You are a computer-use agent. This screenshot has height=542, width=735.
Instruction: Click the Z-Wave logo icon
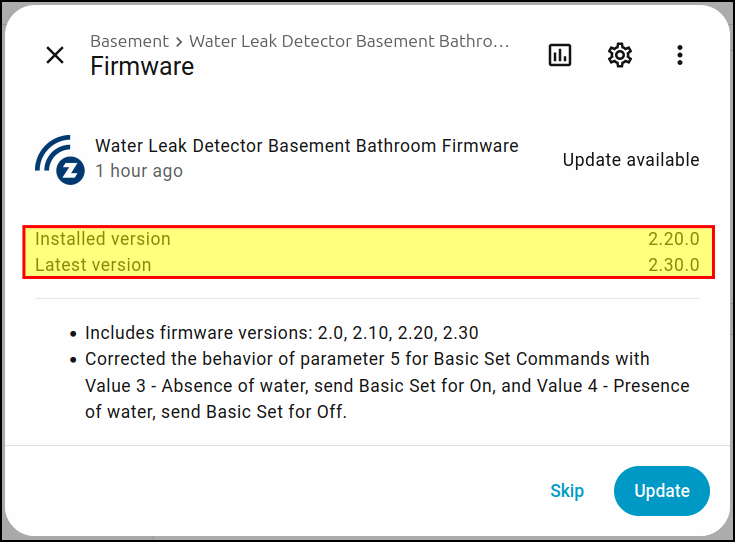coord(59,160)
